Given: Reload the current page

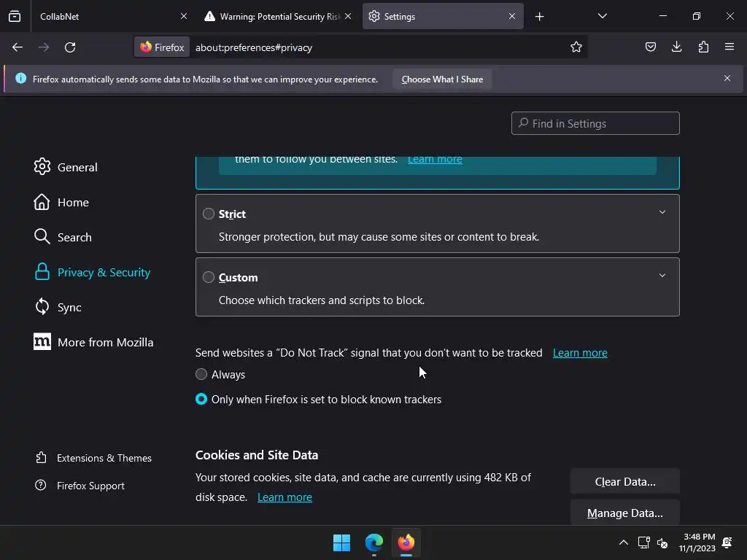Looking at the screenshot, I should point(70,47).
